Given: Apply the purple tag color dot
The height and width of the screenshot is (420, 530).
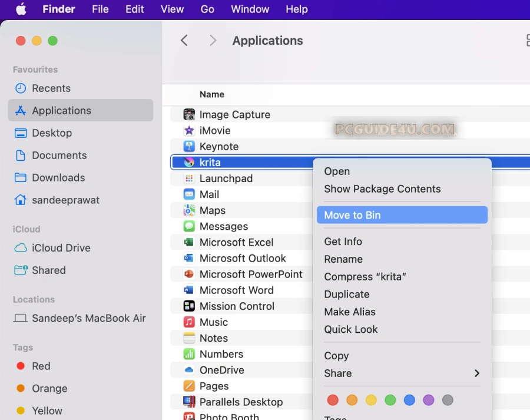Looking at the screenshot, I should point(428,401).
